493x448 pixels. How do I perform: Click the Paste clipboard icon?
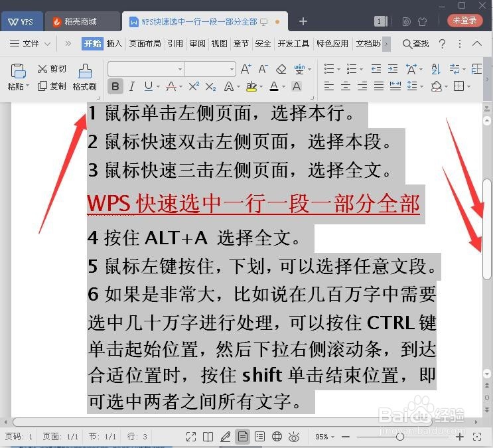tap(18, 71)
